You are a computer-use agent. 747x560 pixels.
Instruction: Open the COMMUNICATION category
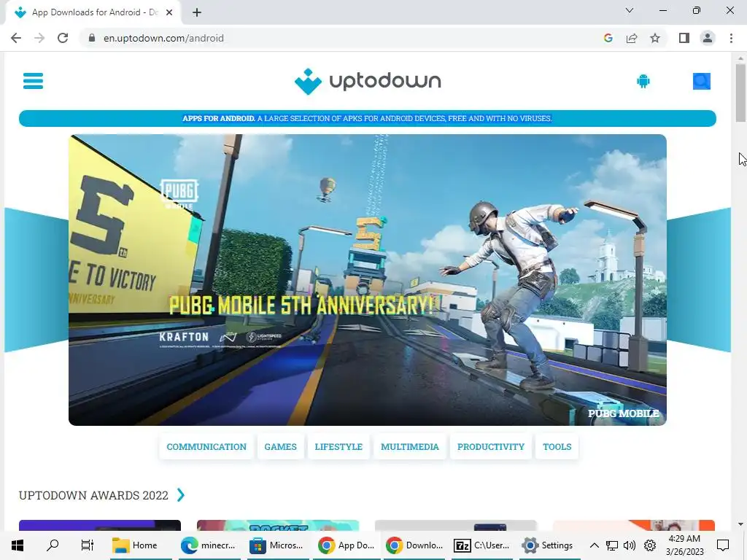click(206, 447)
